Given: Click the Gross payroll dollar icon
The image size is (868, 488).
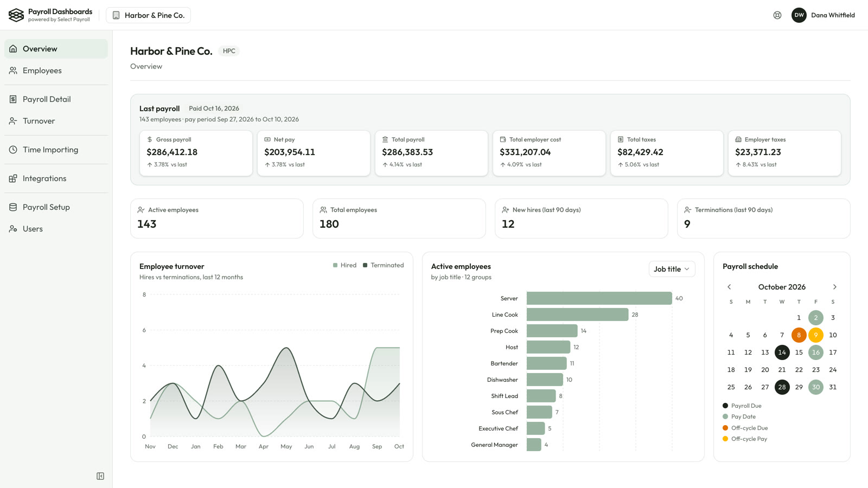Looking at the screenshot, I should (150, 139).
